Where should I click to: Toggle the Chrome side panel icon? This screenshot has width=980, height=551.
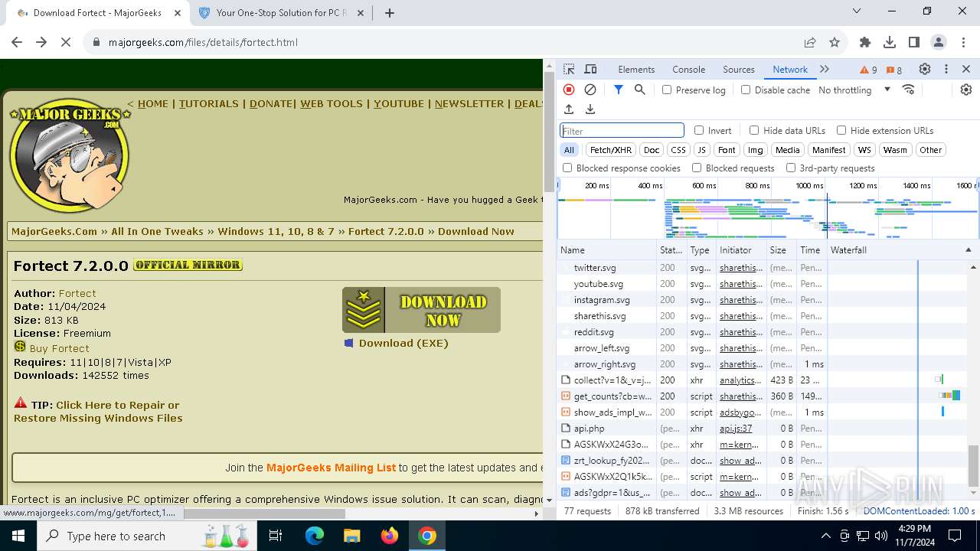click(914, 42)
